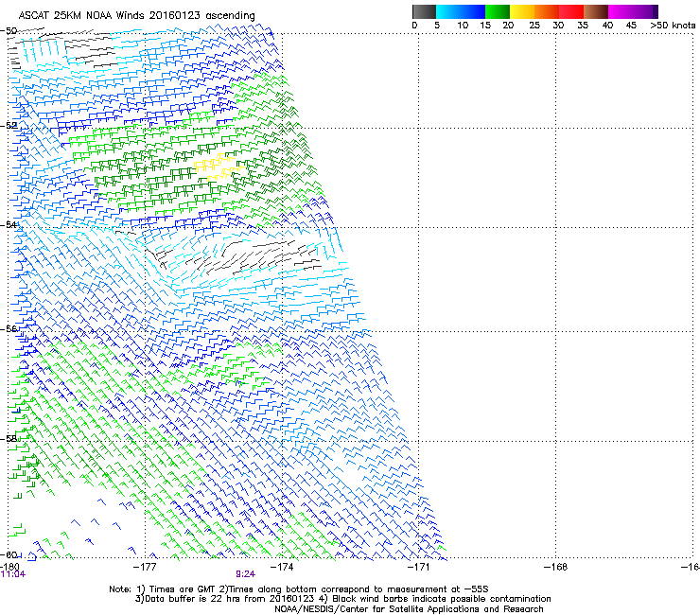Click the longitude label '-168'
This screenshot has width=700, height=615.
[x=556, y=567]
